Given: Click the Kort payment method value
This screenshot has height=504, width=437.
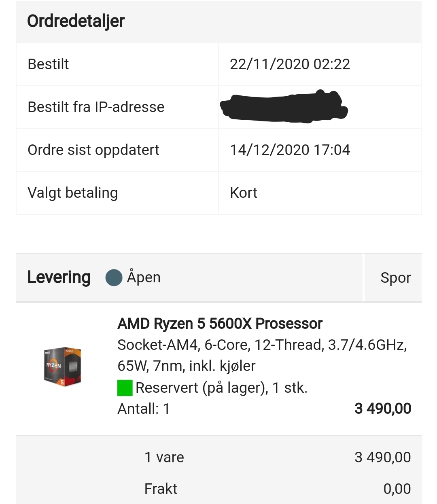Looking at the screenshot, I should 244,193.
